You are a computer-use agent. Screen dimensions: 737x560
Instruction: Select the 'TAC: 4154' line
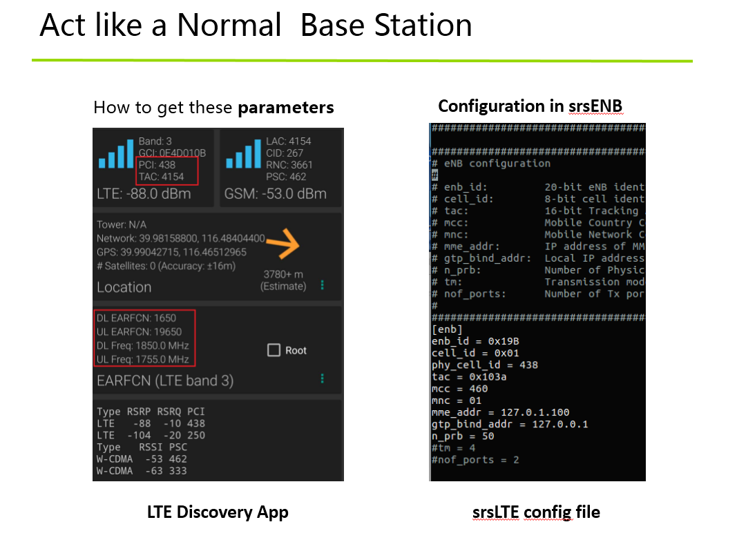161,177
